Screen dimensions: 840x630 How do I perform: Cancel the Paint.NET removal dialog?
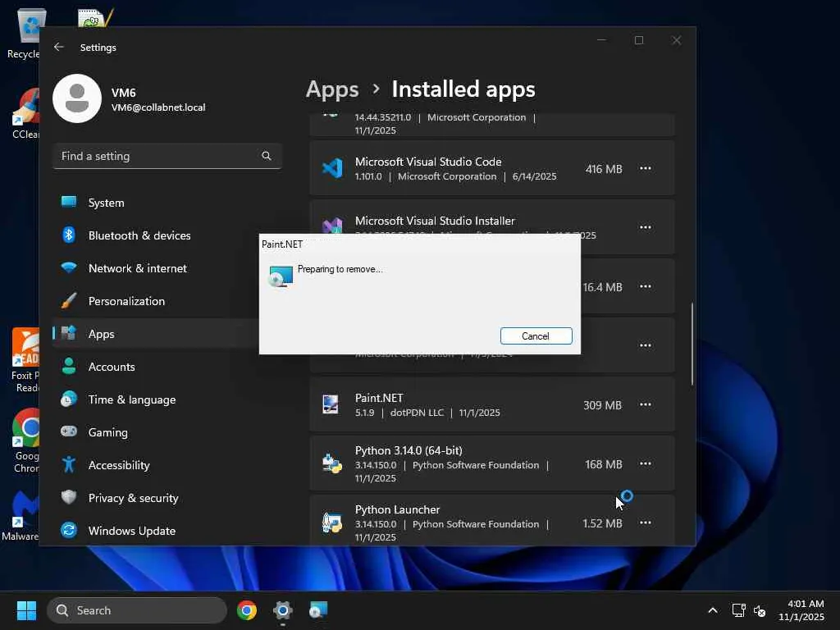point(536,336)
